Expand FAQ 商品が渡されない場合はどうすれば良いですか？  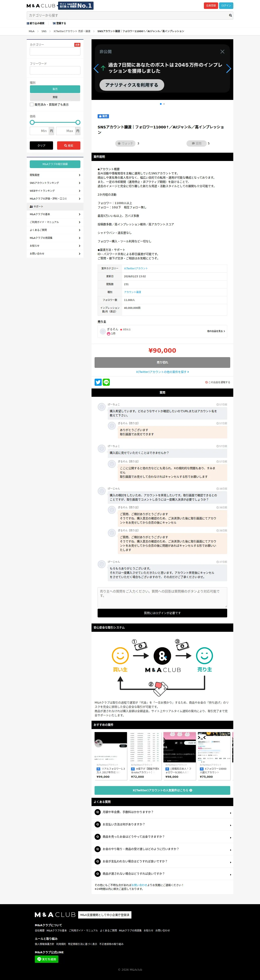(x=162, y=873)
